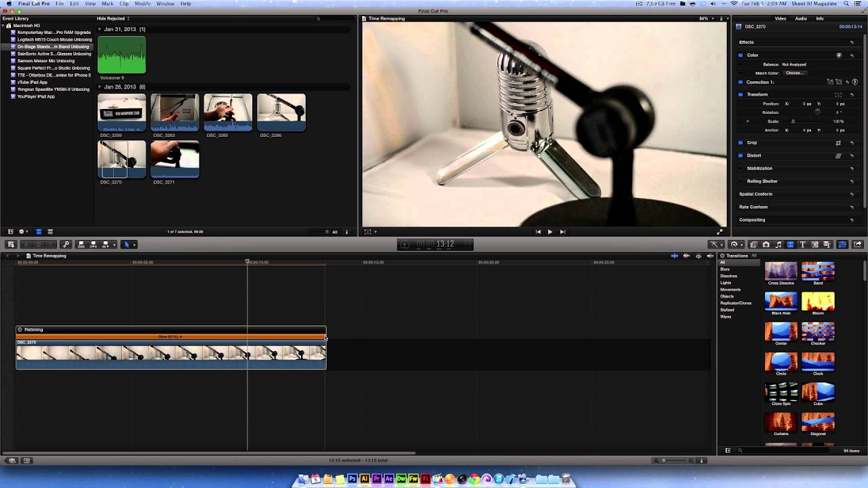
Task: Toggle timeline skimming button
Action: point(675,256)
